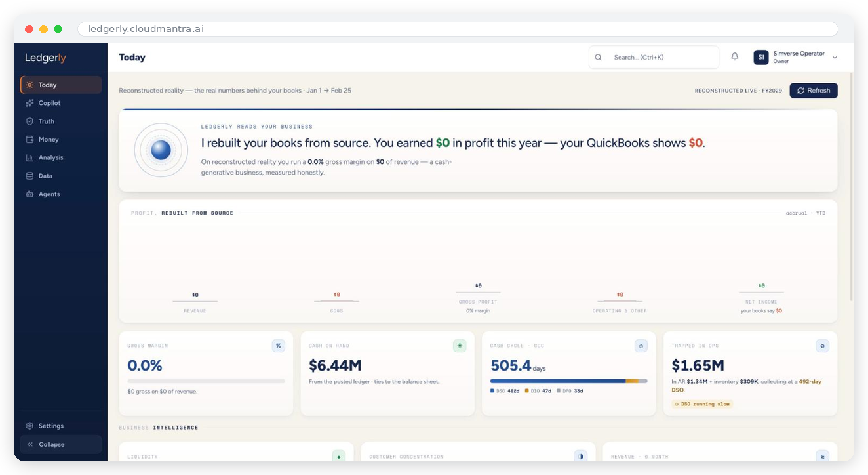Click the Ledgerly logo

46,58
